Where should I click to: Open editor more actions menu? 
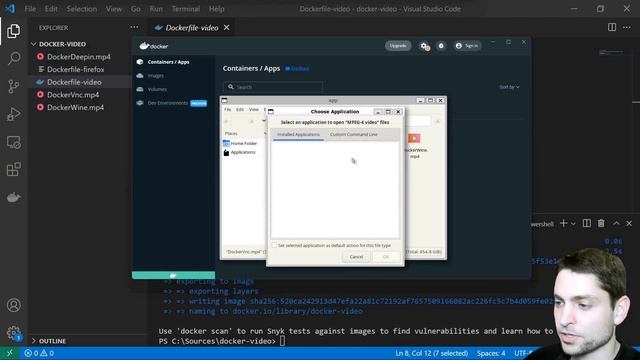point(627,27)
